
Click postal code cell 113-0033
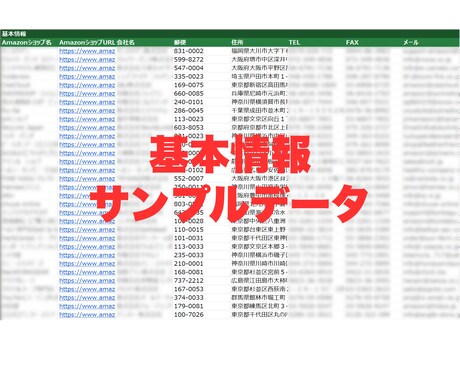coord(189,247)
